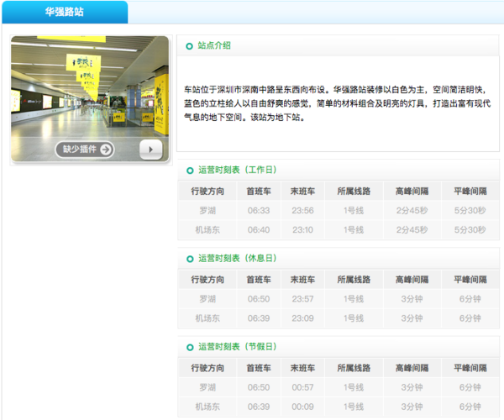The image size is (504, 420).
Task: Click the play arrow button on photo
Action: tap(150, 150)
